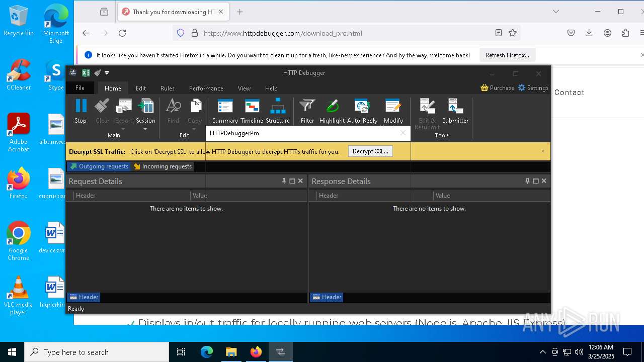Click the Refresh Firefox... button
Screen dimensions: 644x362
coord(507,55)
